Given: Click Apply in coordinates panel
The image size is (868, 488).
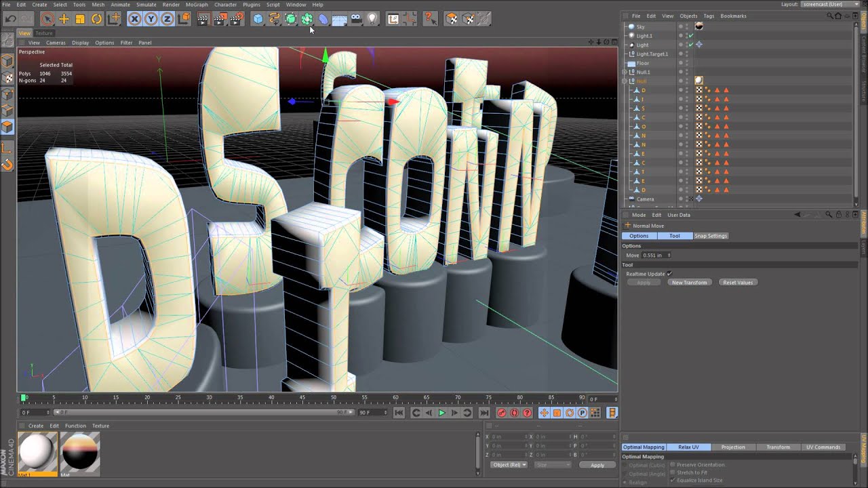Looking at the screenshot, I should 597,465.
